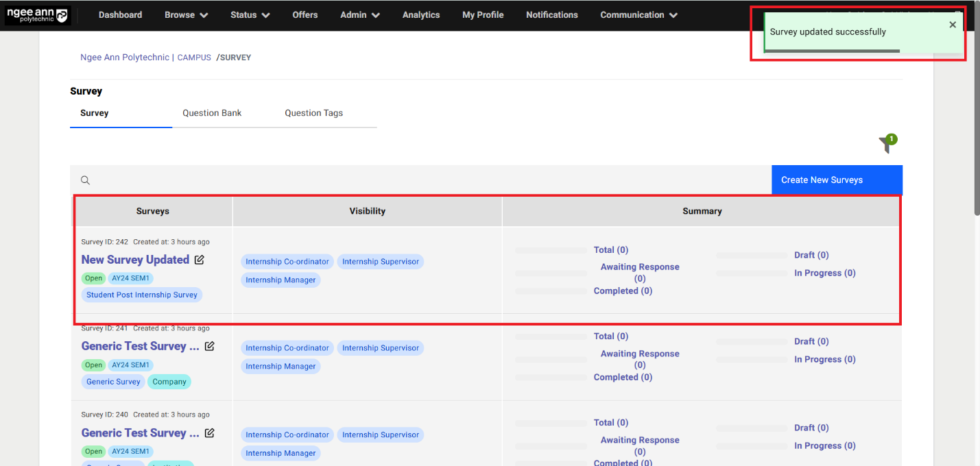Click the Create New Surveys button
This screenshot has width=980, height=466.
[836, 180]
